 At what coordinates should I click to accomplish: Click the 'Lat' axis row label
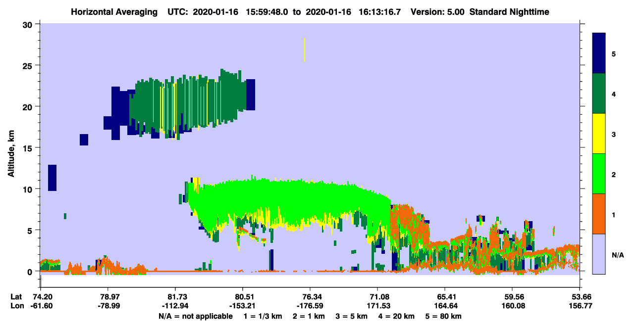(x=15, y=297)
